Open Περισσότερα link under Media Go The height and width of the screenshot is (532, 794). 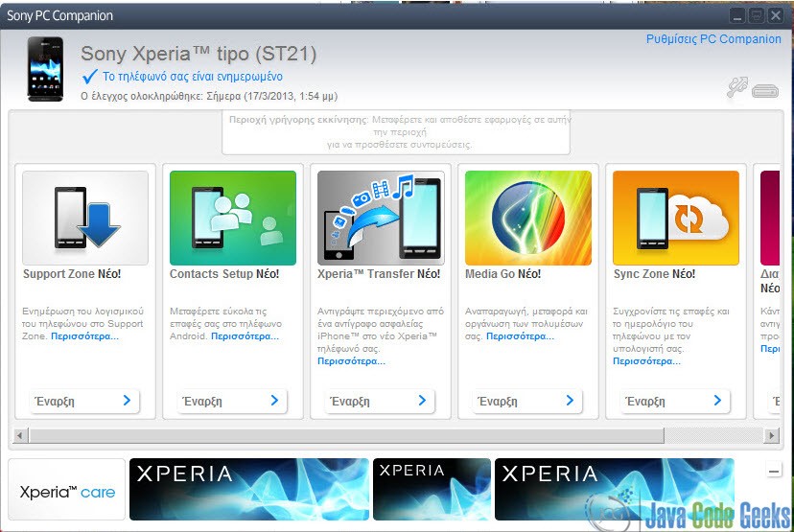click(x=520, y=336)
